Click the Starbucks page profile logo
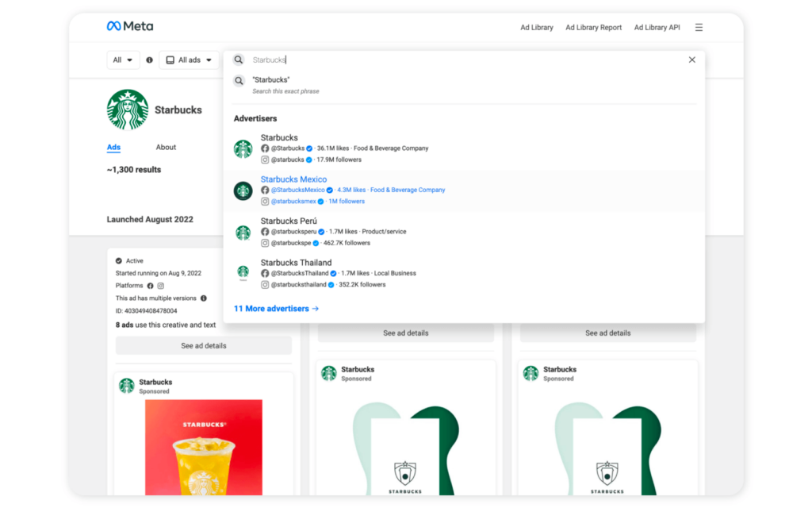The height and width of the screenshot is (508, 812). (x=128, y=110)
